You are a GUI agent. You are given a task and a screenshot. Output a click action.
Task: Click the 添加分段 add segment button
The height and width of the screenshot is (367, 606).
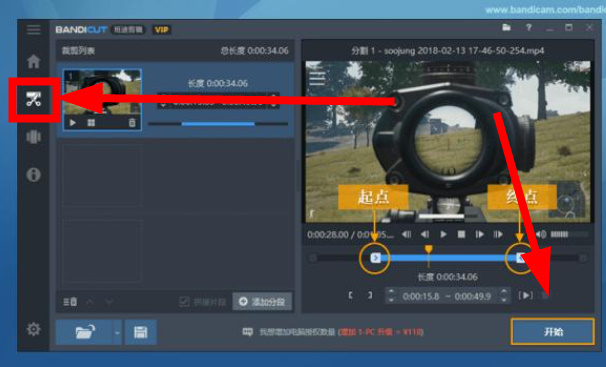tap(262, 302)
